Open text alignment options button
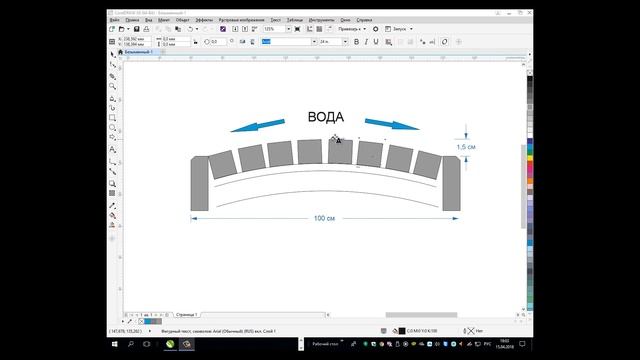The width and height of the screenshot is (640, 360). click(389, 42)
